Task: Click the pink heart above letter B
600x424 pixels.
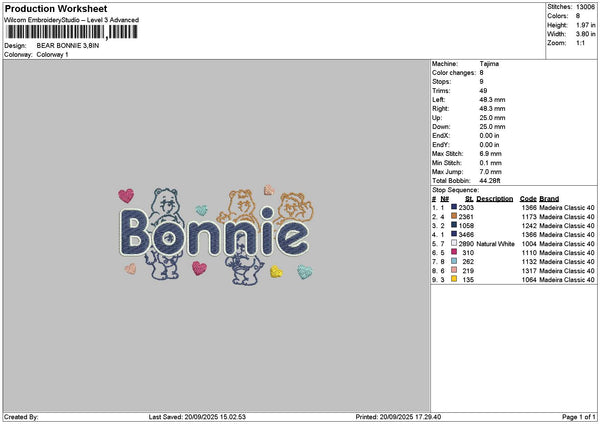Action: [126, 196]
